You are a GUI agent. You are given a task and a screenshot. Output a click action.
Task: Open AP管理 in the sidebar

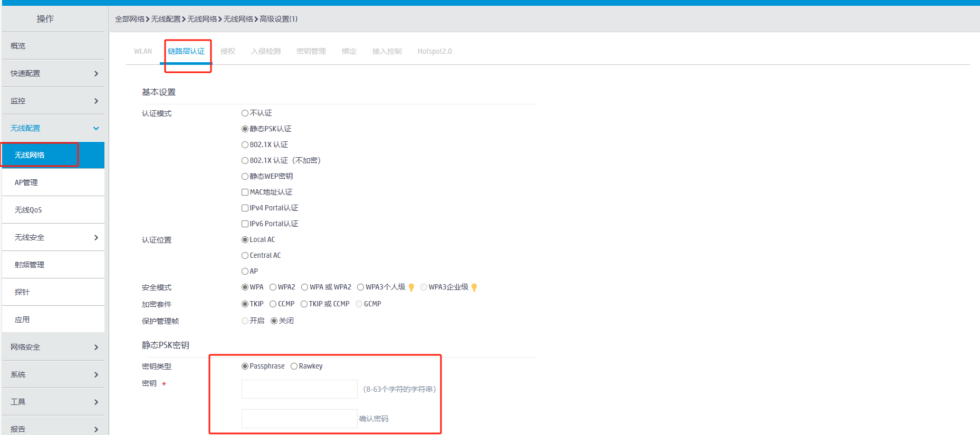[x=26, y=182]
